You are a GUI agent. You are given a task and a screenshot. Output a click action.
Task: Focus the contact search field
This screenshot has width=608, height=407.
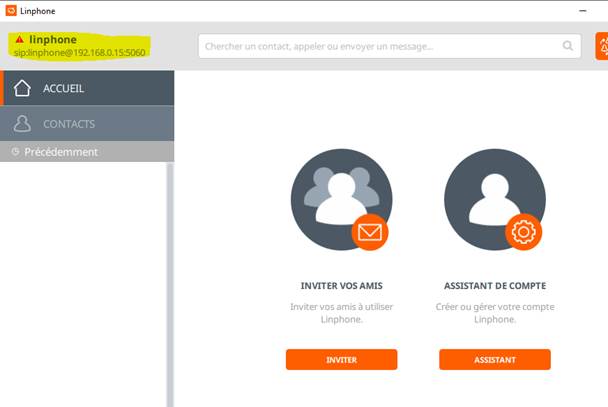[389, 46]
